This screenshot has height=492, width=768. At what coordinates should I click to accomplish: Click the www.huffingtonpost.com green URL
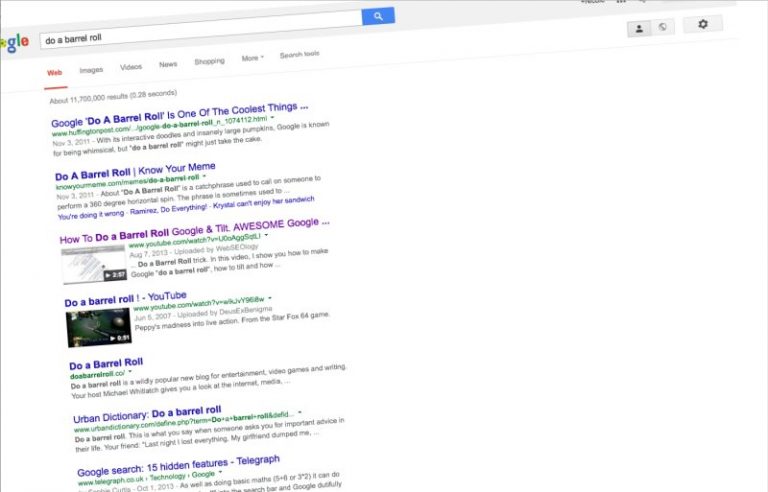(x=159, y=126)
